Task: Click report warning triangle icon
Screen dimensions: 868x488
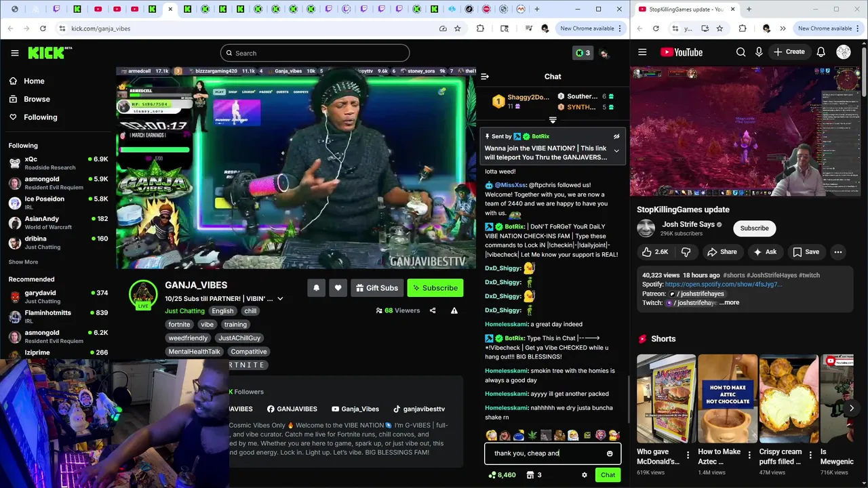Action: pyautogui.click(x=454, y=310)
